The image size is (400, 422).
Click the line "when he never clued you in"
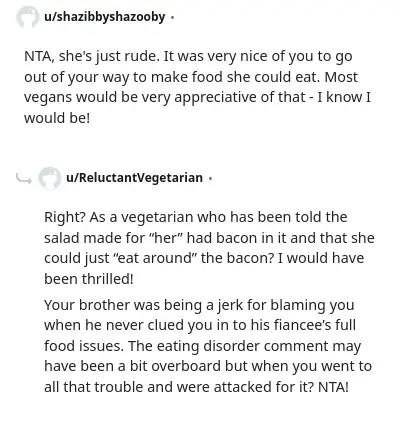pyautogui.click(x=200, y=325)
